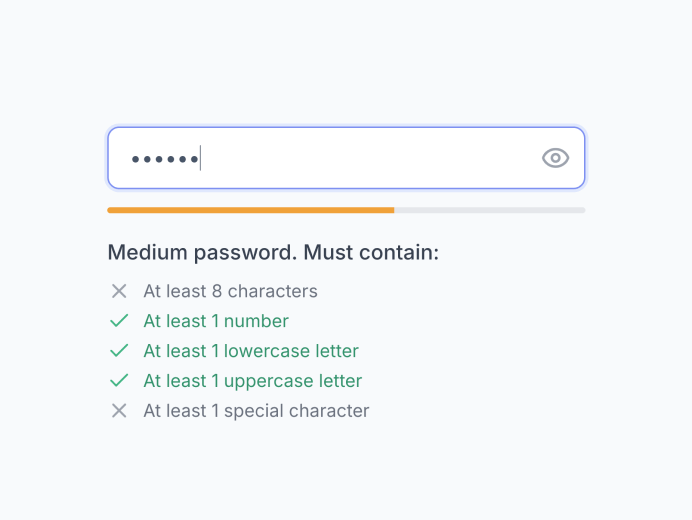Click the empty area of the password field
The width and height of the screenshot is (692, 520).
[371, 158]
